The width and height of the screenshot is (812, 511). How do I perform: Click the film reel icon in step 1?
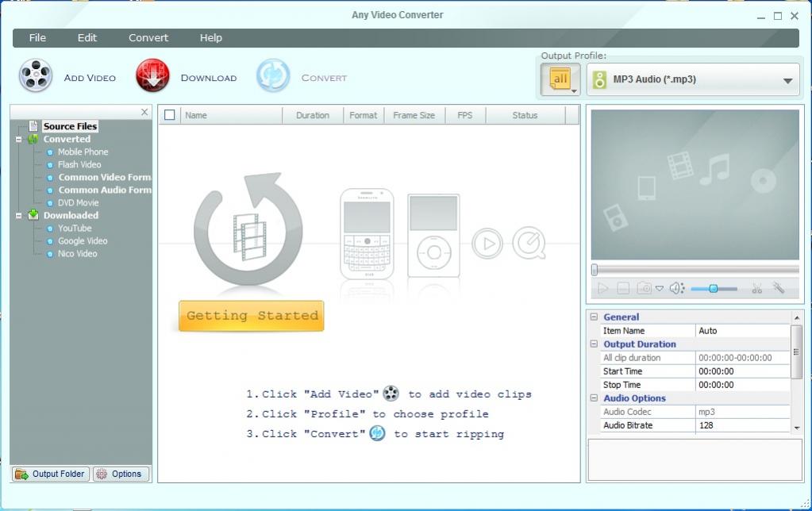click(x=391, y=394)
